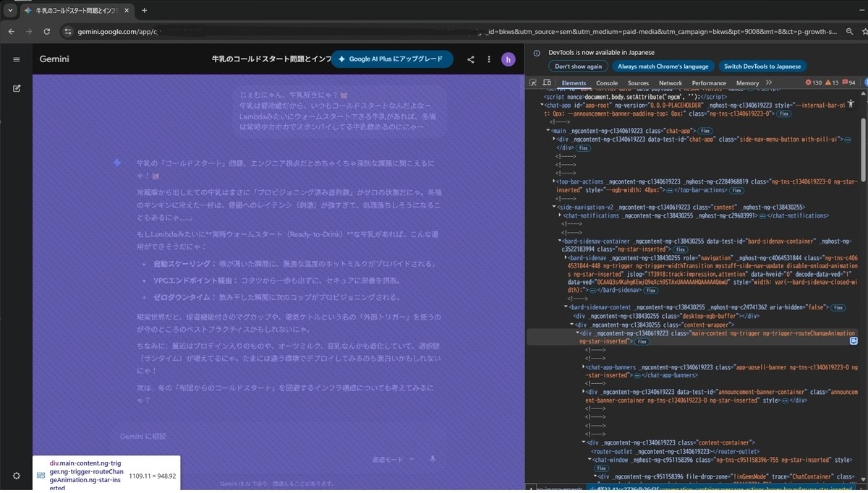Screen dimensions: 868x493
Task: Share this Gemini conversation
Action: [x=471, y=59]
